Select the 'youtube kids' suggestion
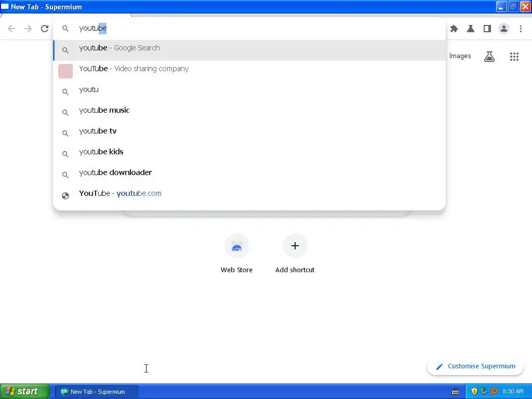The width and height of the screenshot is (532, 399). [x=249, y=154]
